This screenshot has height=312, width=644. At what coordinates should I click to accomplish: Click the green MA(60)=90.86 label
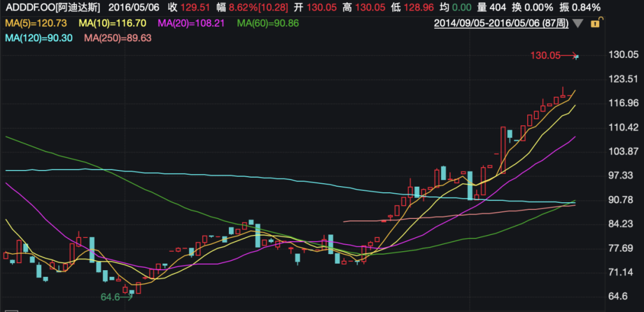pos(268,24)
